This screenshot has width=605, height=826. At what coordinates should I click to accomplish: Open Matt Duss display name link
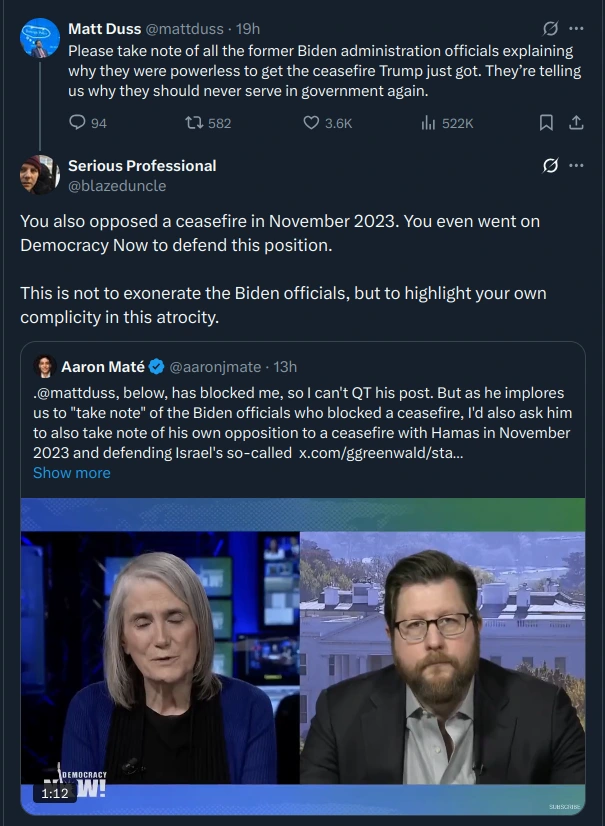[x=104, y=29]
